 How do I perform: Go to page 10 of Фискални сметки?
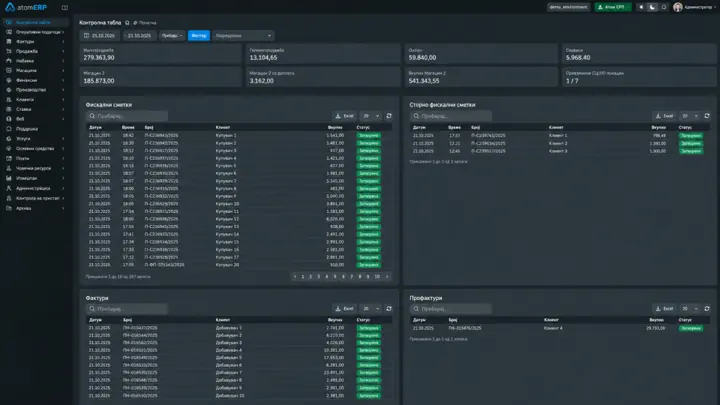[x=377, y=276]
